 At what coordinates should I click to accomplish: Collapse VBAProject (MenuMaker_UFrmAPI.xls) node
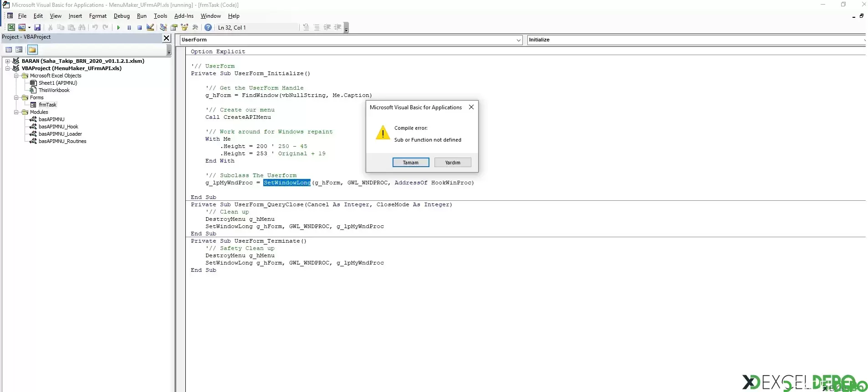point(7,68)
